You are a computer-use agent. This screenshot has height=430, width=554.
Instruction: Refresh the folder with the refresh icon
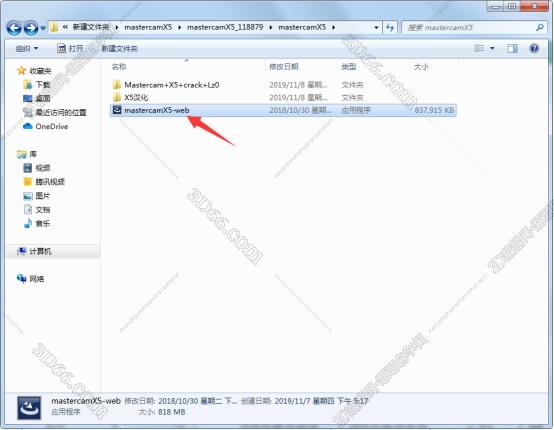point(390,27)
